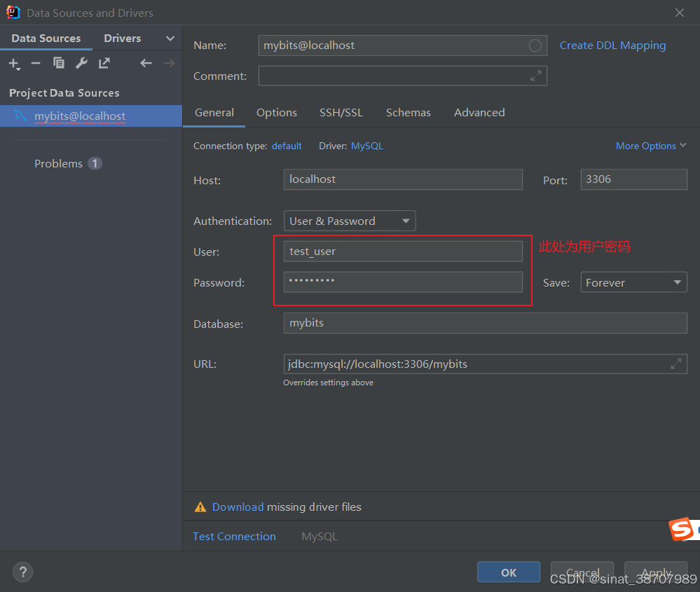This screenshot has height=592, width=700.
Task: Select the Duplicate data source icon
Action: point(59,63)
